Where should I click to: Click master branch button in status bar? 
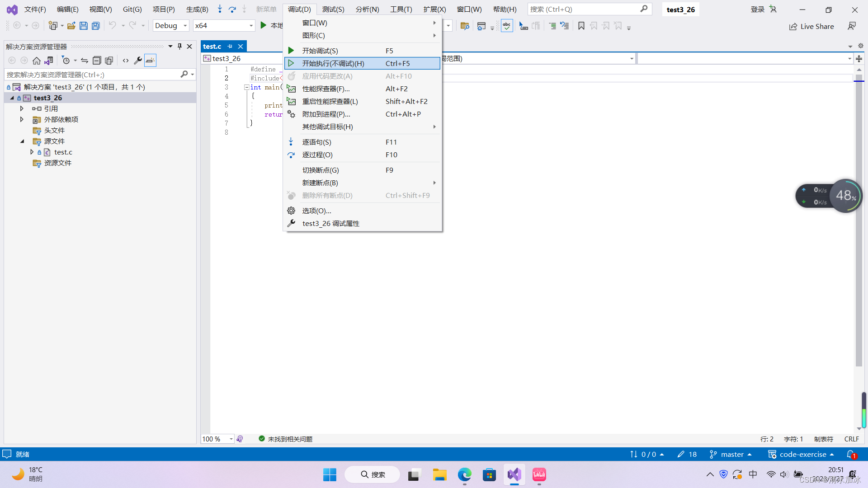click(x=731, y=454)
